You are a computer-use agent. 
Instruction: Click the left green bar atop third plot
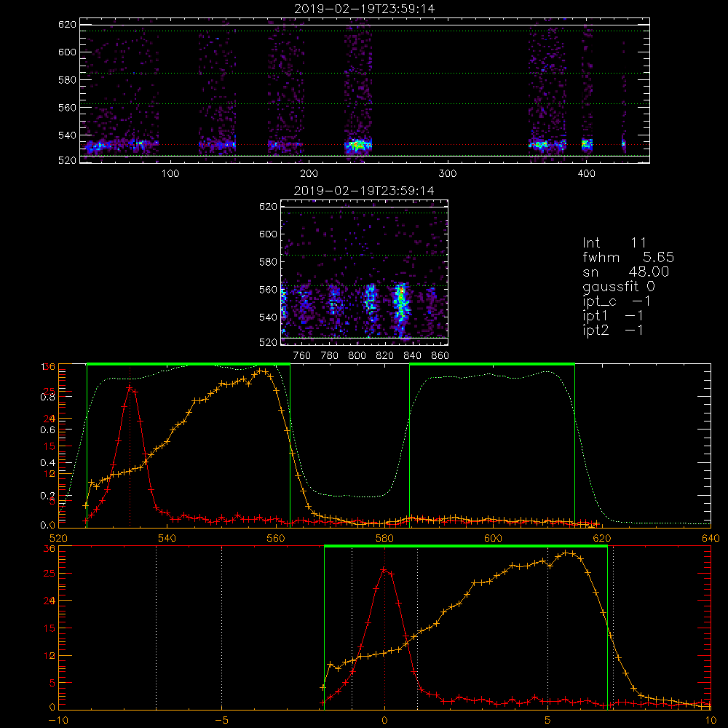[189, 365]
